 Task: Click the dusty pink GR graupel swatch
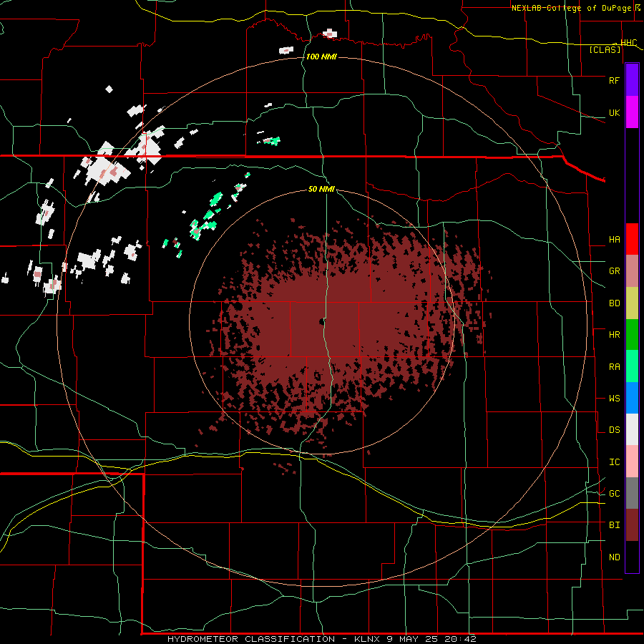click(x=632, y=271)
